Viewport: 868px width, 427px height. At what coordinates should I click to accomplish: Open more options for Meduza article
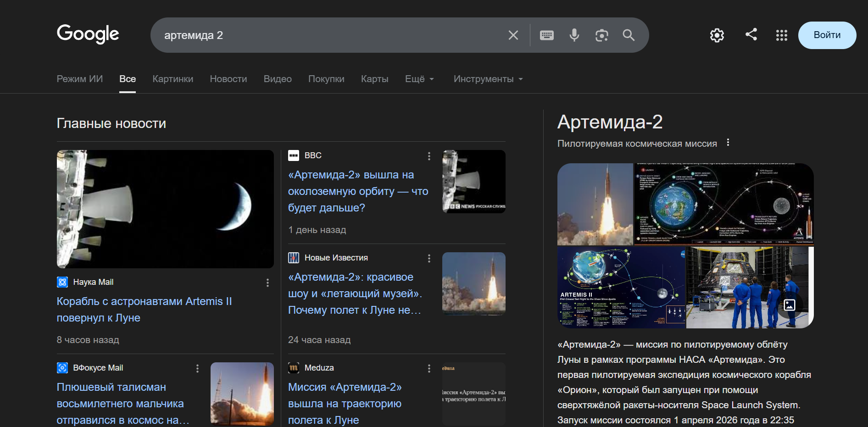pyautogui.click(x=429, y=368)
